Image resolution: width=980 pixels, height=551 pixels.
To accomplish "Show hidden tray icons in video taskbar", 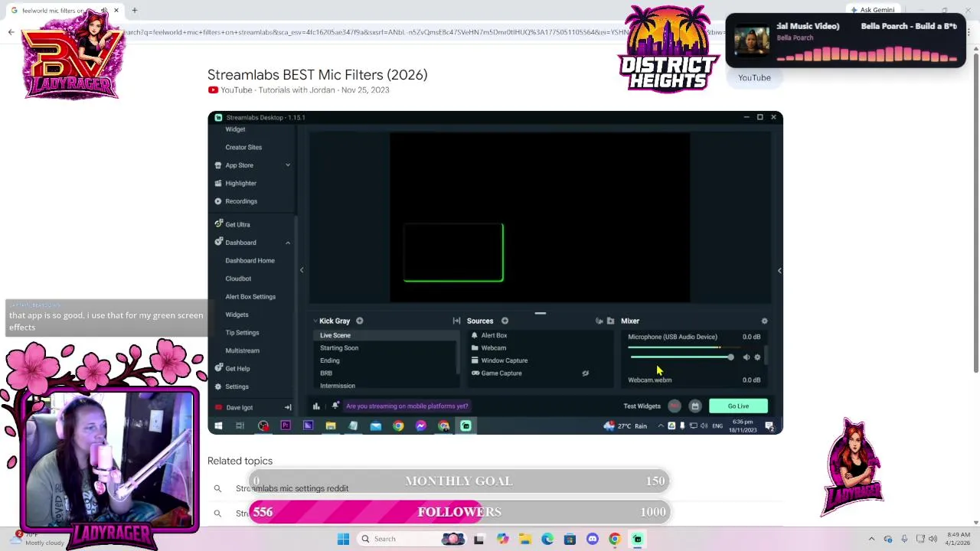I will click(x=661, y=425).
